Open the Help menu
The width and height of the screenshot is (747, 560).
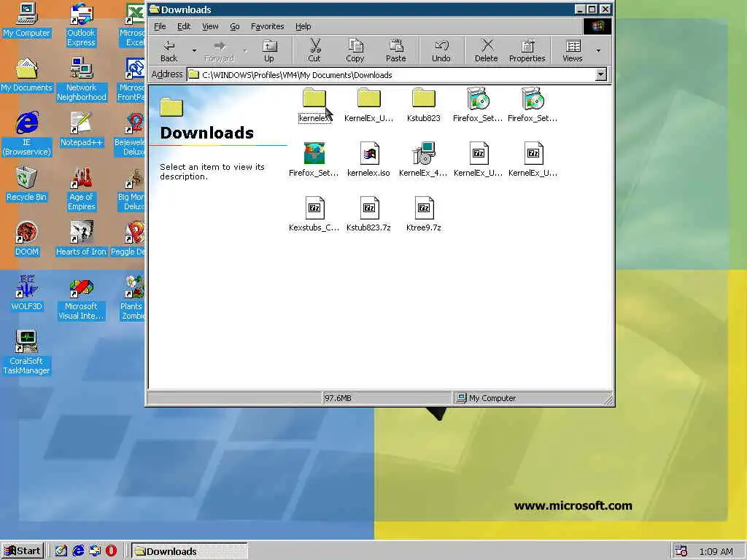tap(303, 26)
